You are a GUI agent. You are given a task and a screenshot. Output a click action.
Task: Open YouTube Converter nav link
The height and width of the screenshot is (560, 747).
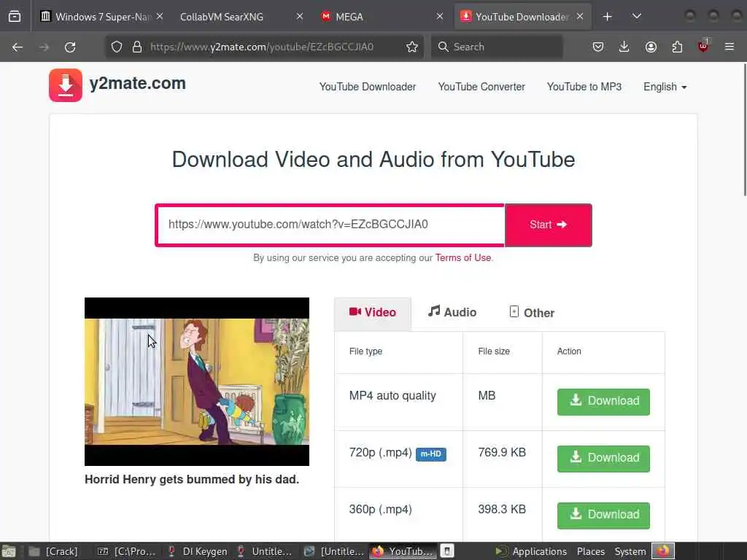point(481,87)
